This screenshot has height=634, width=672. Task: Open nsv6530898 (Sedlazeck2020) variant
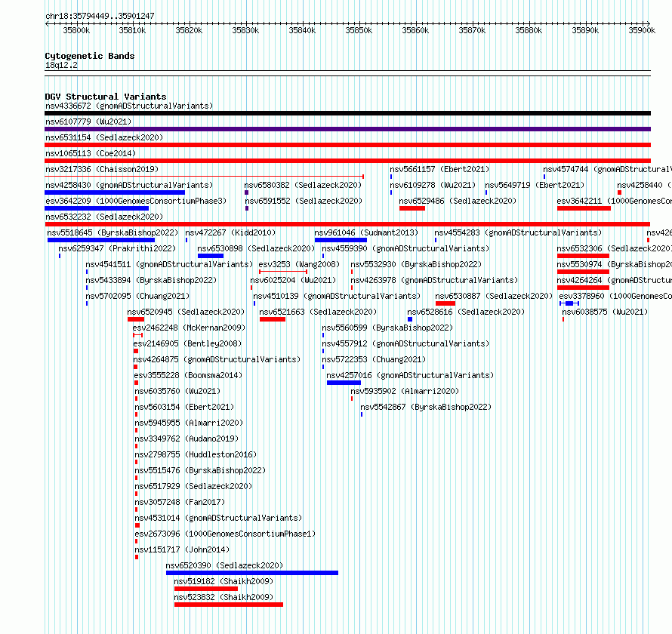coord(256,248)
